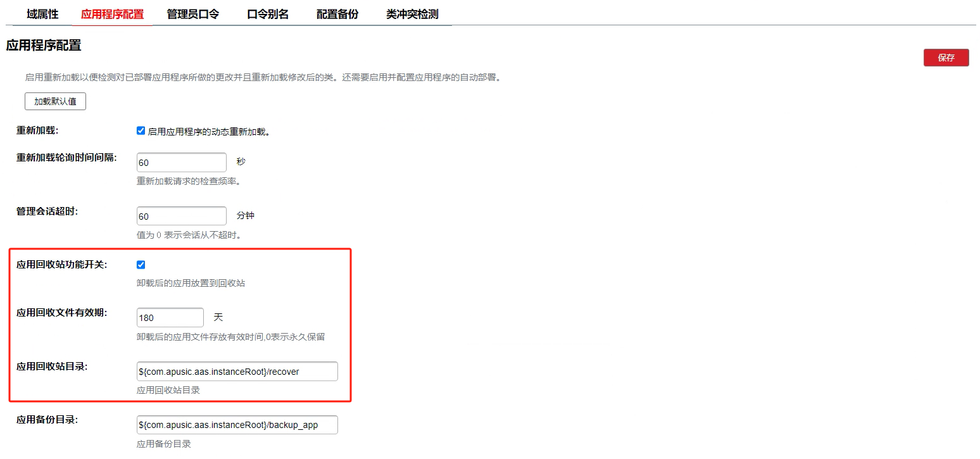The height and width of the screenshot is (459, 980).
Task: Focus the 重新加载轮询时间间隔 seconds input field
Action: coord(181,163)
